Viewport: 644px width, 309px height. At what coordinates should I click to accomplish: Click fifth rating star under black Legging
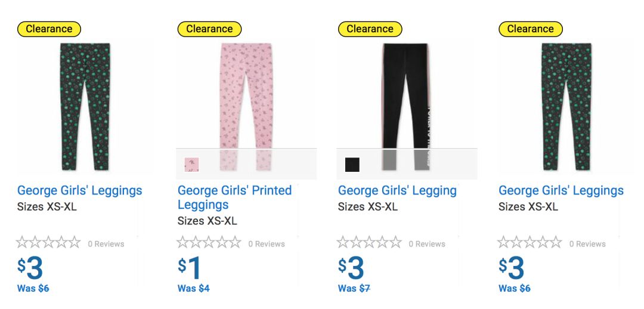tap(395, 243)
